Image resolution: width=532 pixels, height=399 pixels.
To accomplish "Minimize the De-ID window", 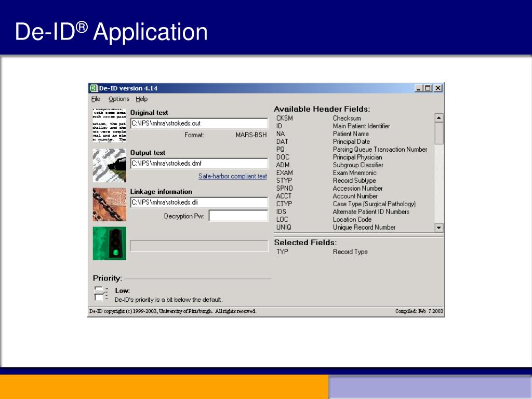I will coord(419,88).
